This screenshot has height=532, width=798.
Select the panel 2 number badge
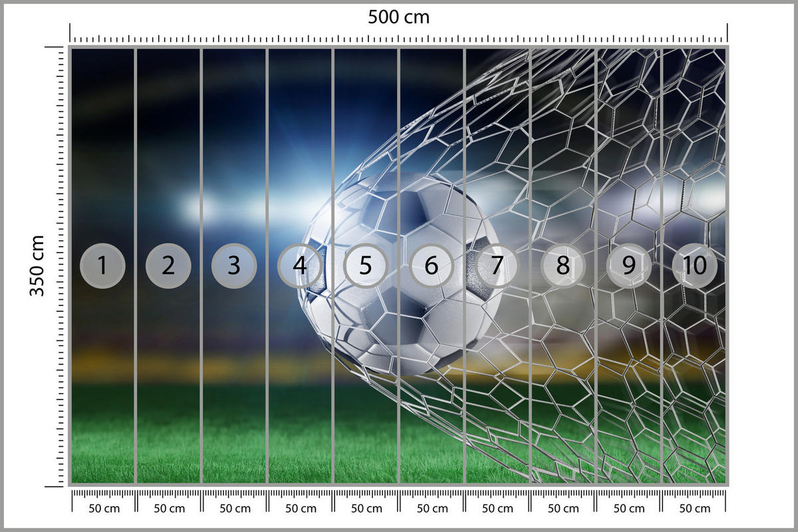point(168,266)
